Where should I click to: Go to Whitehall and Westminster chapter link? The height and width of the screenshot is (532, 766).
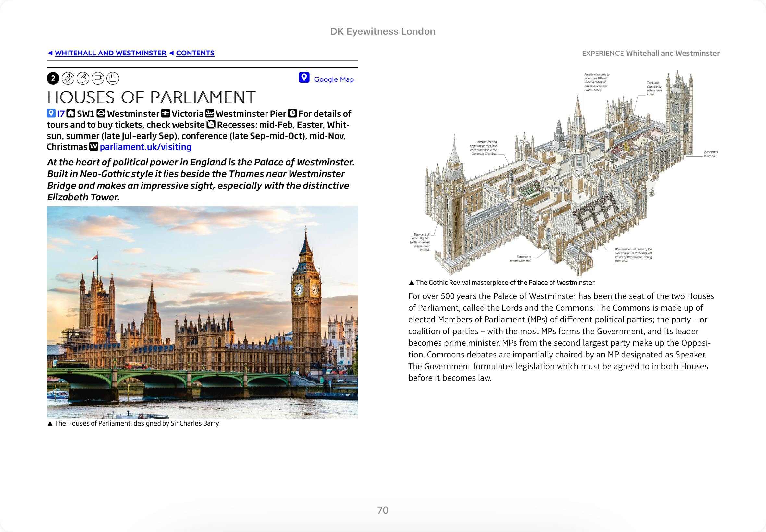point(110,53)
